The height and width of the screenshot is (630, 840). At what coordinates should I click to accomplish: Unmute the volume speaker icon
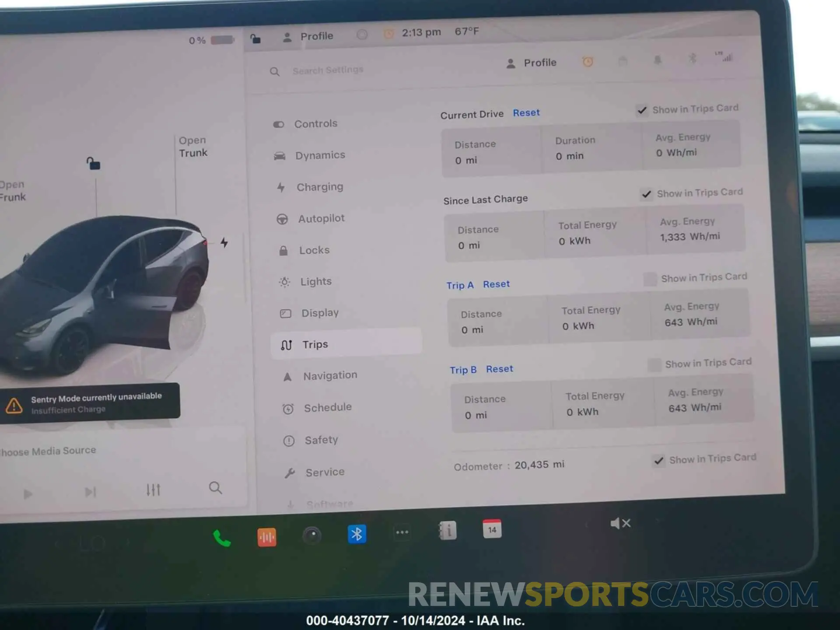point(620,523)
